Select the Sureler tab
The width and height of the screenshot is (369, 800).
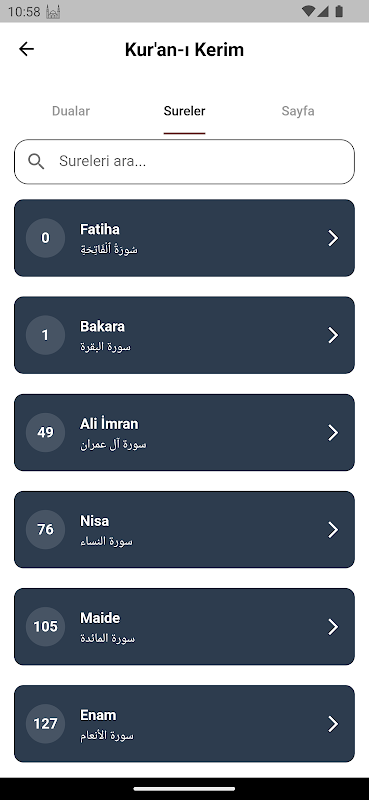pos(184,111)
